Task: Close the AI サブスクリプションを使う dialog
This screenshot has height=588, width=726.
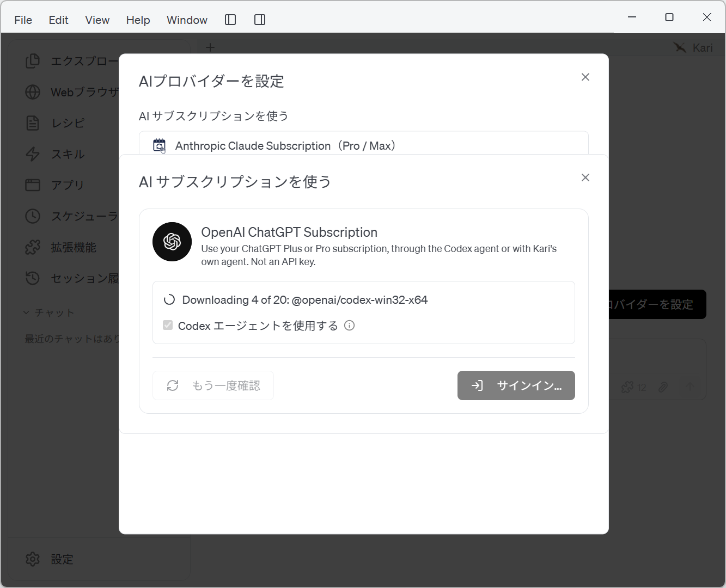Action: tap(585, 177)
